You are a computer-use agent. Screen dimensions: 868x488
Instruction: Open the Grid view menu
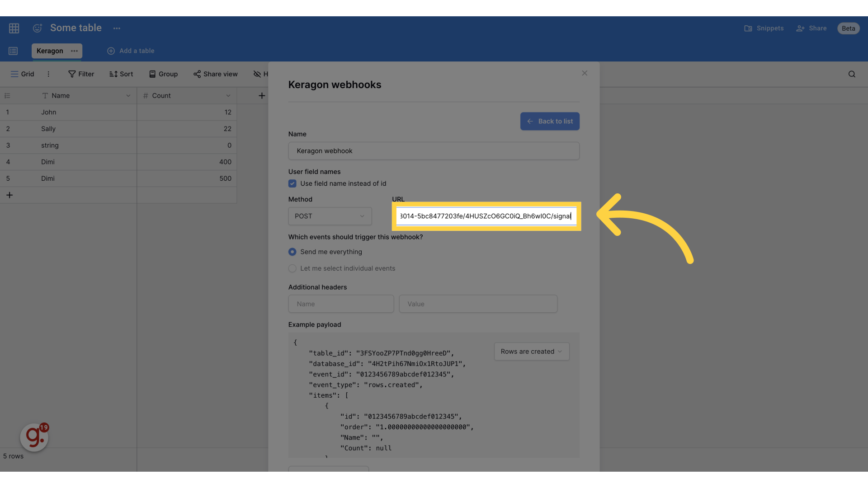(x=22, y=74)
